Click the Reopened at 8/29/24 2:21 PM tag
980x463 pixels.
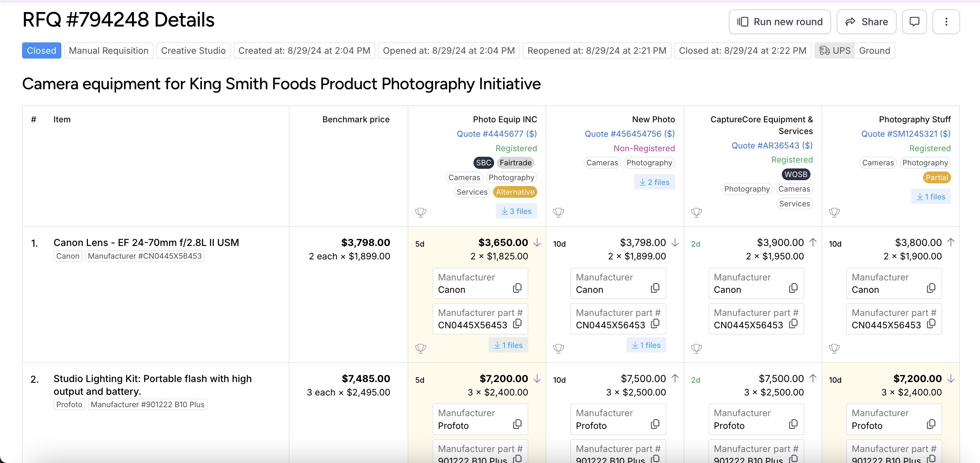(596, 51)
